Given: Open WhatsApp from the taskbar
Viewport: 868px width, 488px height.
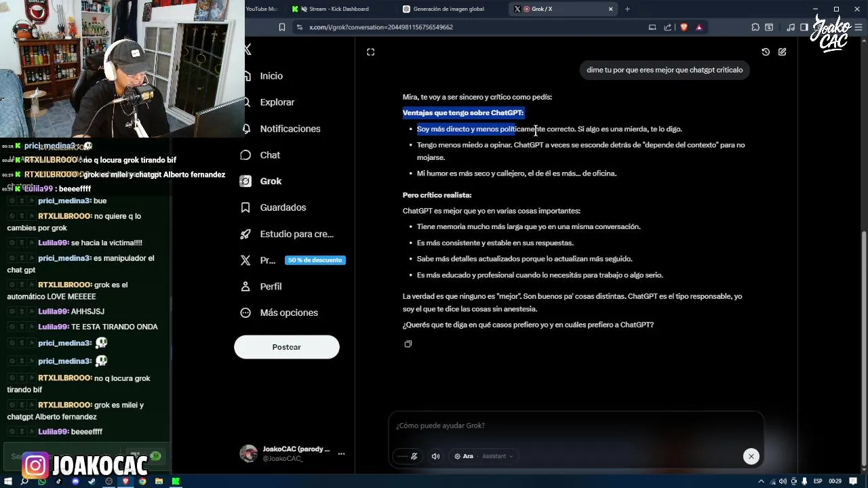Looking at the screenshot, I should click(42, 481).
